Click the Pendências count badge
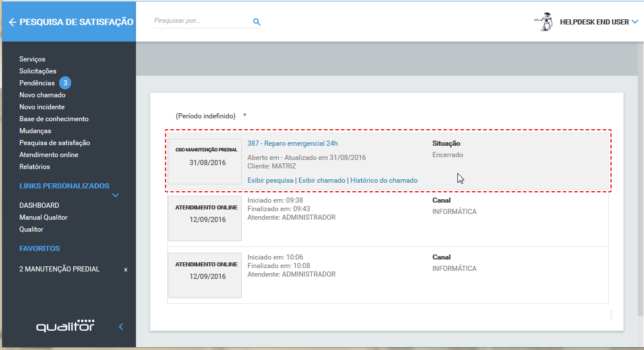 (x=65, y=83)
